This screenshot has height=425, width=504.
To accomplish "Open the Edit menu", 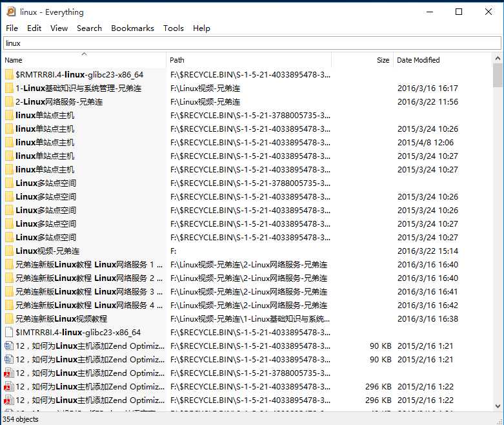I will tap(34, 28).
